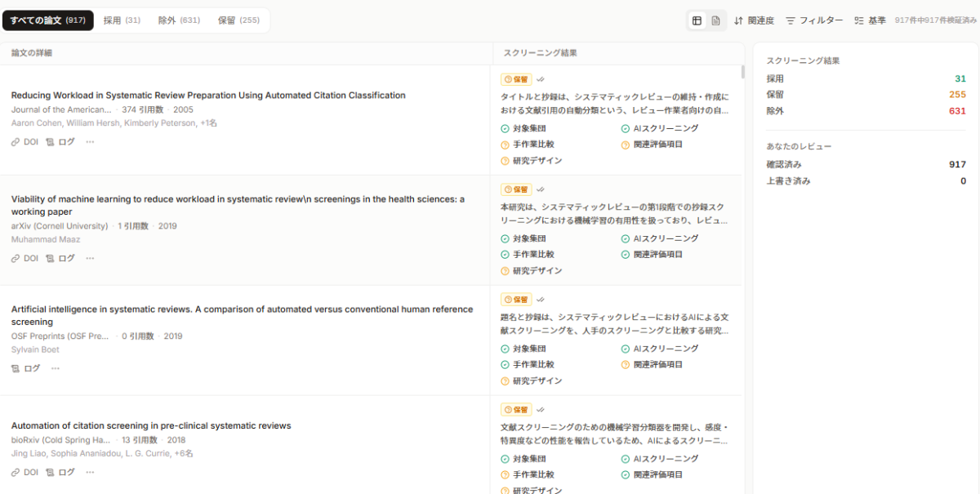
Task: Click summary text starting 題名と抄録は
Action: click(x=616, y=324)
